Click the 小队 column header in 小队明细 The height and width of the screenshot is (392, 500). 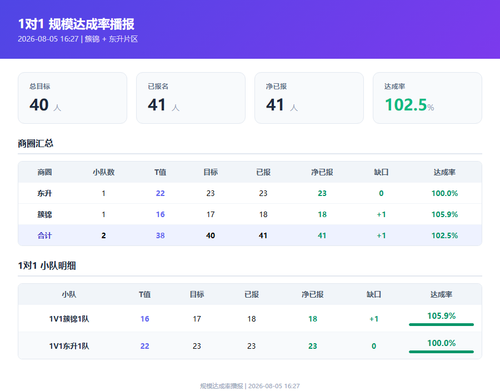pyautogui.click(x=69, y=294)
